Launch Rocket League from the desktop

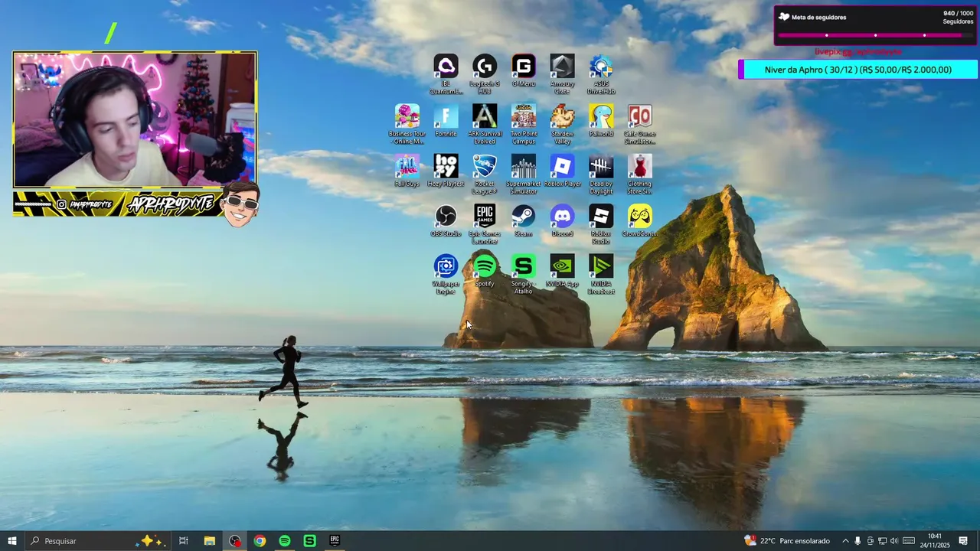point(485,174)
